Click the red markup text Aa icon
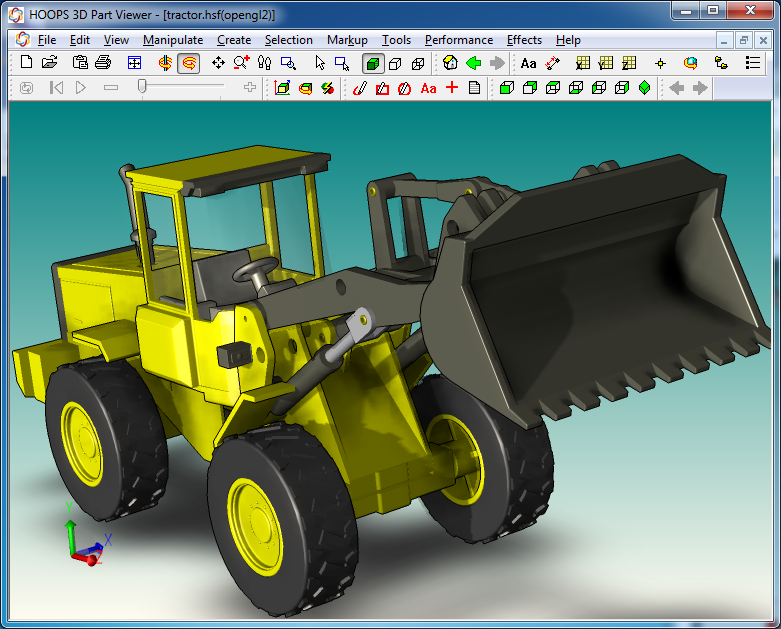This screenshot has width=781, height=629. tap(428, 88)
